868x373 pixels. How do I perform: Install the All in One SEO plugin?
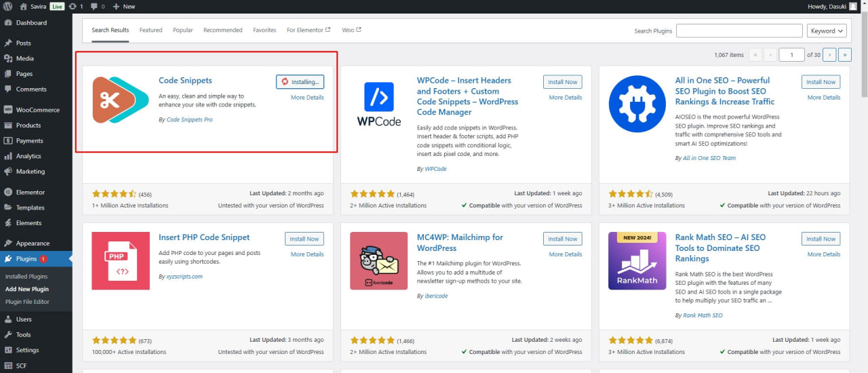click(x=821, y=82)
